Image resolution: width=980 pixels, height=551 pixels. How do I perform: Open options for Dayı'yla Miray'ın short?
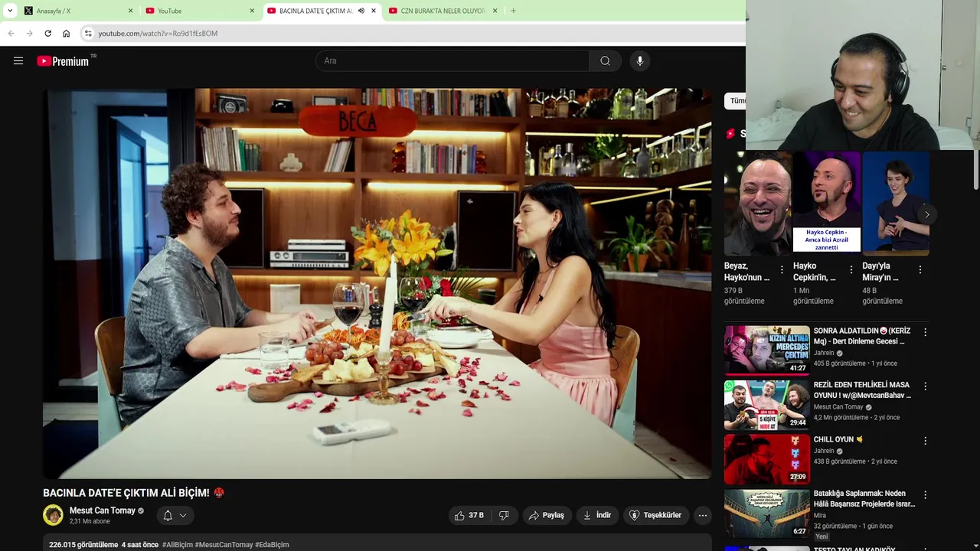(920, 270)
